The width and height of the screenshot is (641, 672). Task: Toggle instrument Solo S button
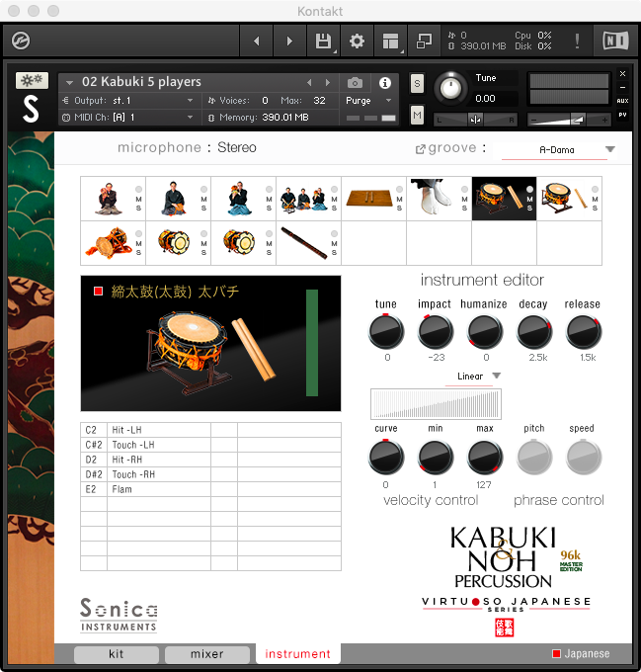click(x=417, y=84)
